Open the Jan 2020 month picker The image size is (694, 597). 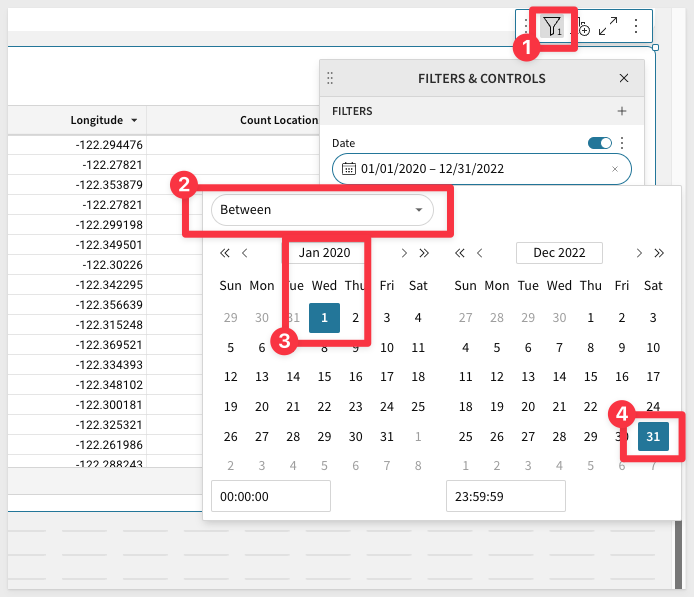tap(324, 253)
